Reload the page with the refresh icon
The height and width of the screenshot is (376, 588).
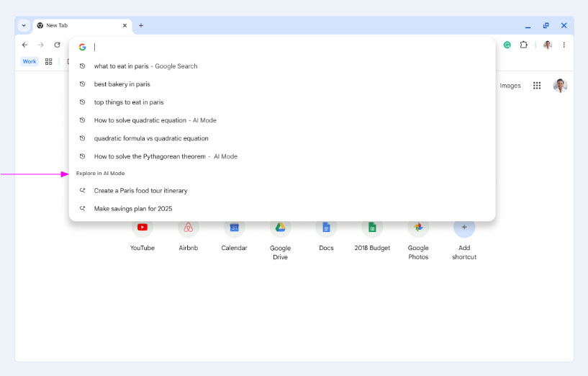click(57, 45)
